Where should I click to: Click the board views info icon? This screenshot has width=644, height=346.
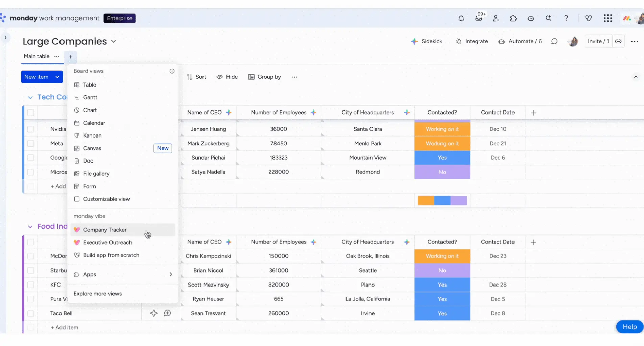pos(172,71)
